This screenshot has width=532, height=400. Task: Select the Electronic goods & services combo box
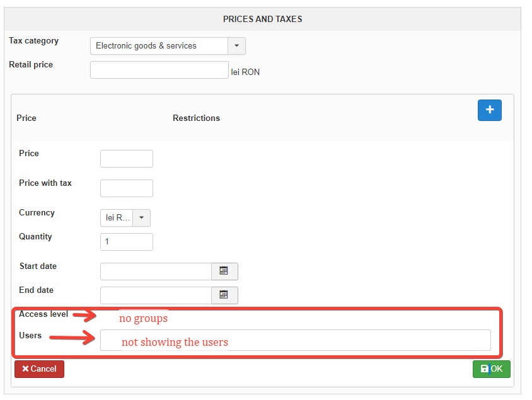tap(159, 46)
